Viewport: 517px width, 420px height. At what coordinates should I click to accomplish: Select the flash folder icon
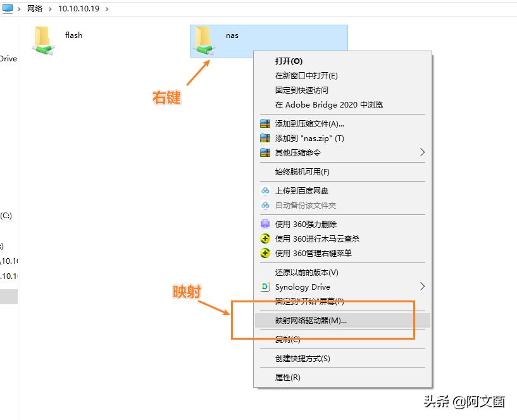click(42, 39)
